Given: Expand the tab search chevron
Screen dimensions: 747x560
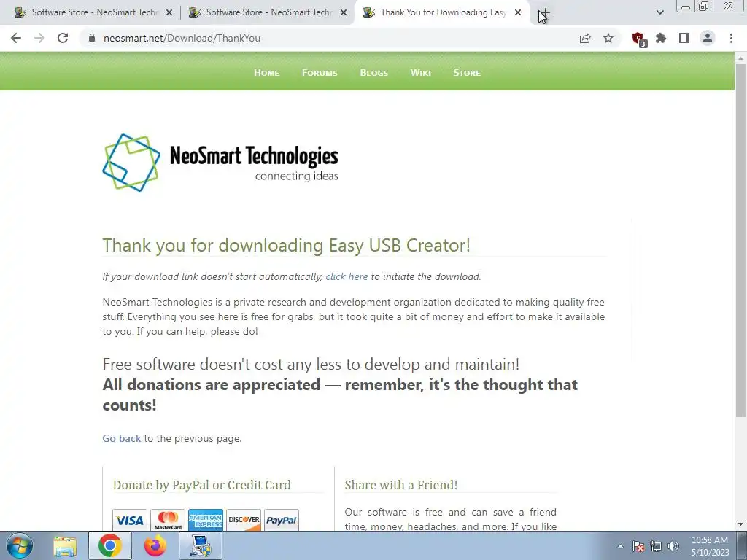Looking at the screenshot, I should point(659,12).
